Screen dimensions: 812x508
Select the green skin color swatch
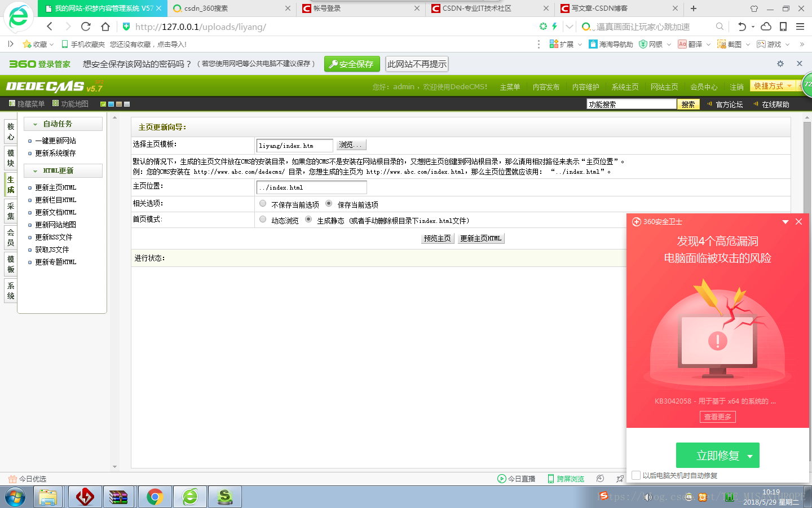pyautogui.click(x=103, y=104)
